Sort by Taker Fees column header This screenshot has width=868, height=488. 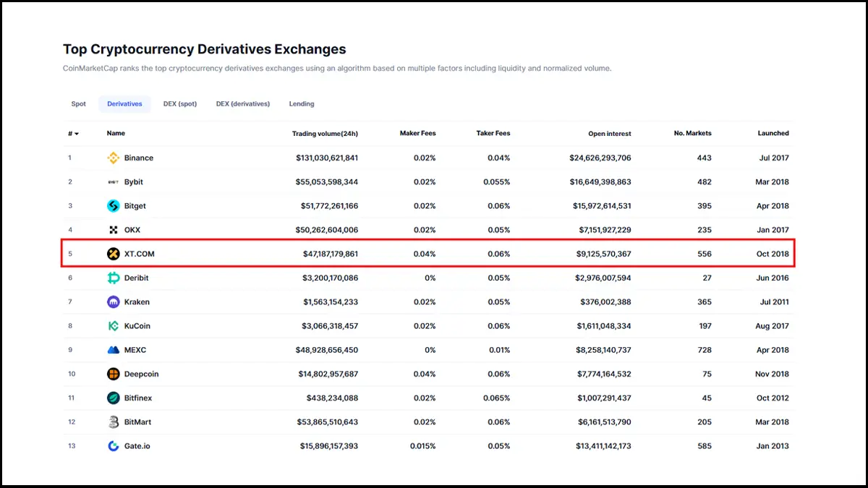(493, 134)
